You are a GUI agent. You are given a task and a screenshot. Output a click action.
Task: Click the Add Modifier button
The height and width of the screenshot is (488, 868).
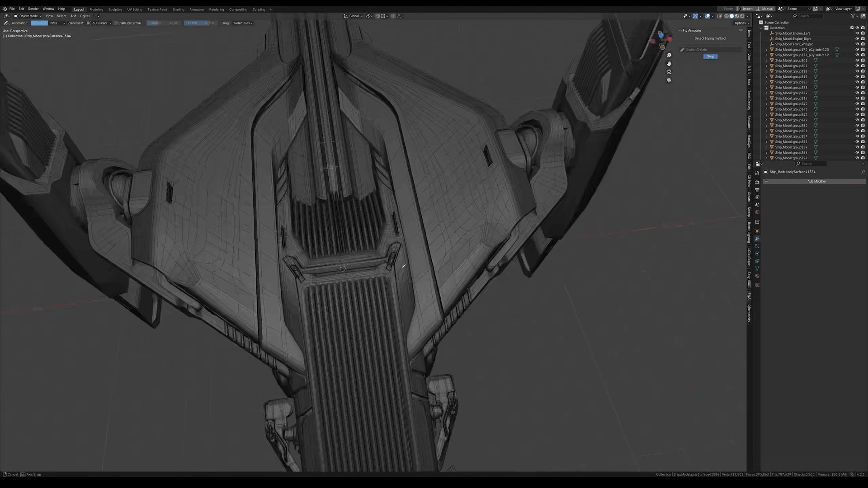click(x=816, y=181)
